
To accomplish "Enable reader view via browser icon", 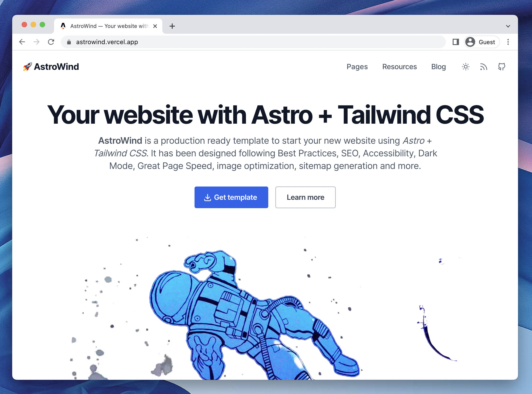I will click(x=455, y=41).
